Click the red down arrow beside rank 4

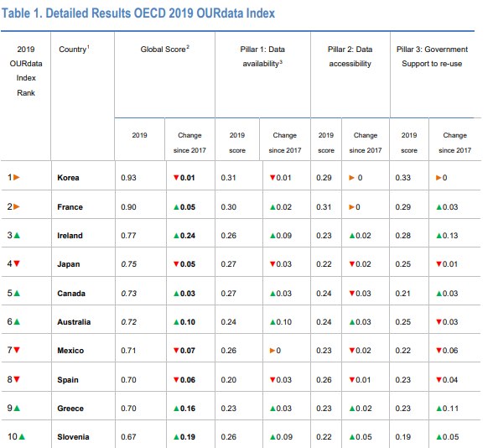point(17,263)
